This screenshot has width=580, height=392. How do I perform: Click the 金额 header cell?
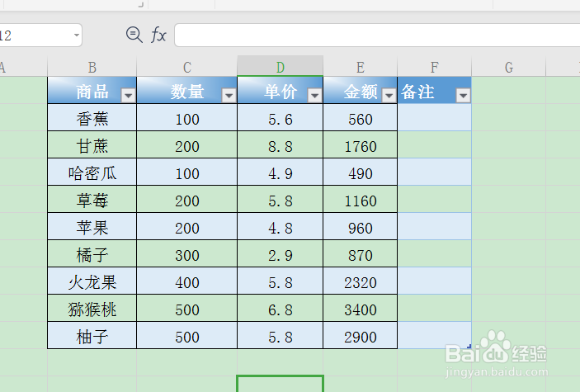point(361,90)
